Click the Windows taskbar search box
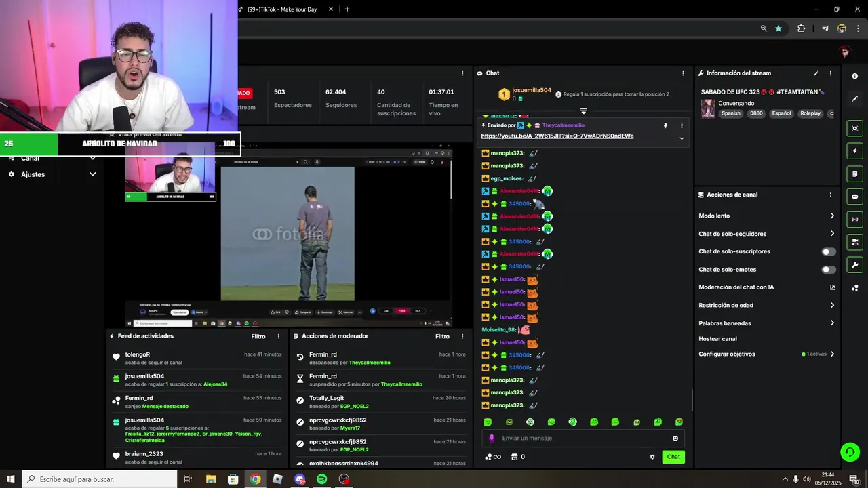 (99, 479)
